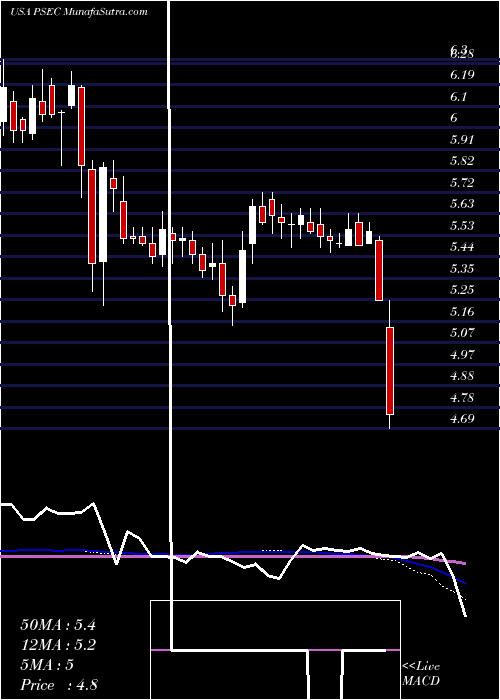Click the tall white candle beside 5.63 rally

253,225
